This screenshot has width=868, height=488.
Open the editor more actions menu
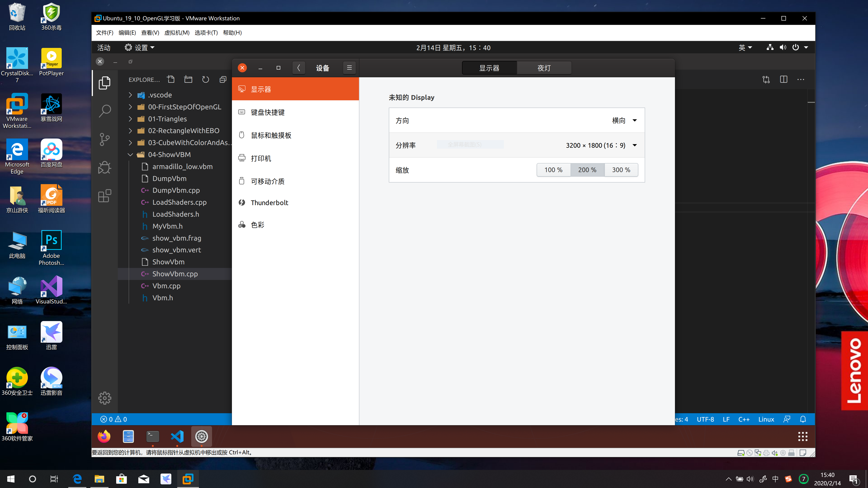tap(801, 80)
